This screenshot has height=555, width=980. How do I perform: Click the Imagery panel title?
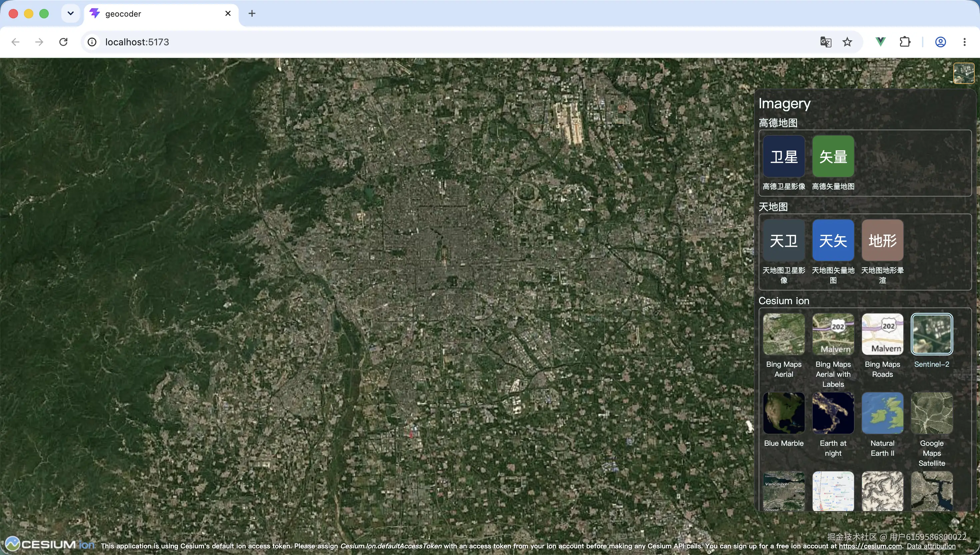pyautogui.click(x=784, y=103)
